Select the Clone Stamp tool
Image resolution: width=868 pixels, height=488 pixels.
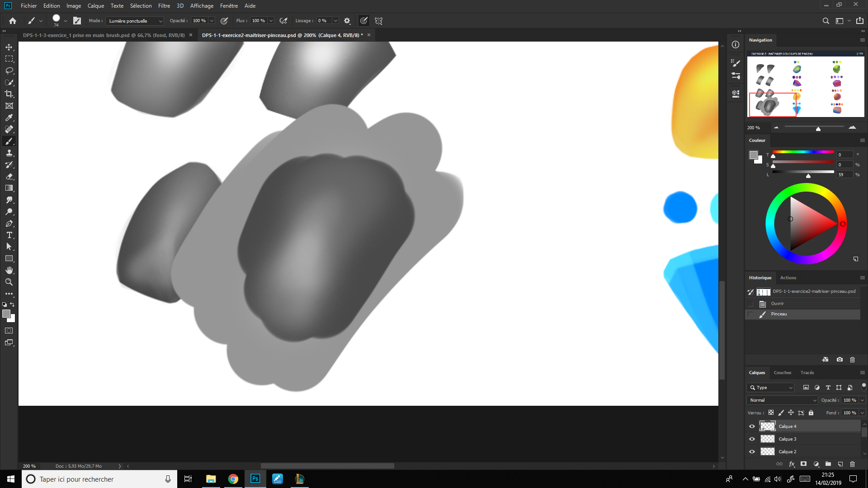(9, 153)
